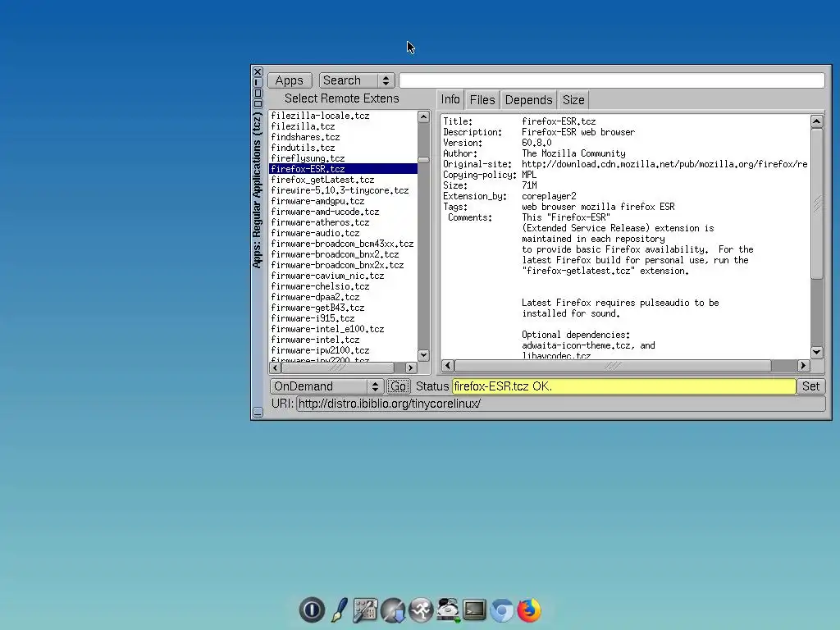The height and width of the screenshot is (630, 840).
Task: Open the OnDemand install-mode dropdown
Action: (326, 386)
